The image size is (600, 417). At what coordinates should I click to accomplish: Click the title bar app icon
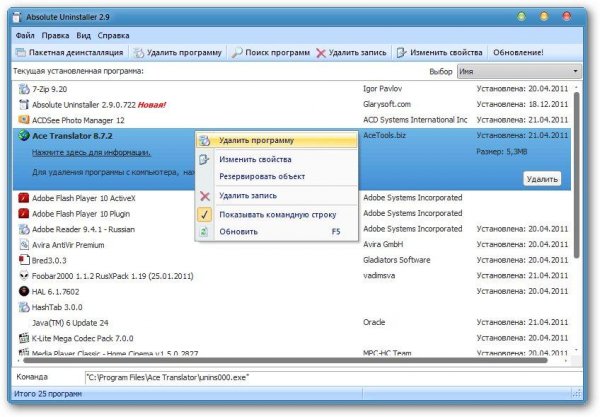click(16, 18)
